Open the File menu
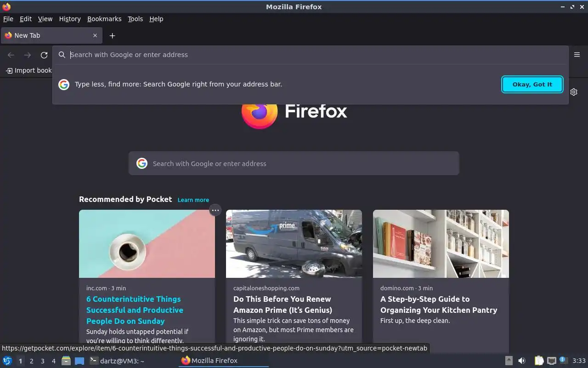The width and height of the screenshot is (588, 368). [x=8, y=19]
